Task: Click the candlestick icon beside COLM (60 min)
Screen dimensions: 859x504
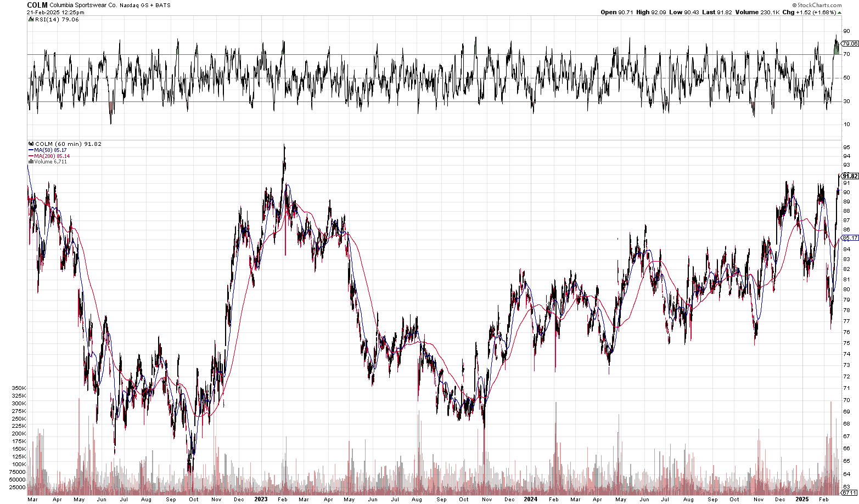Action: tap(31, 144)
